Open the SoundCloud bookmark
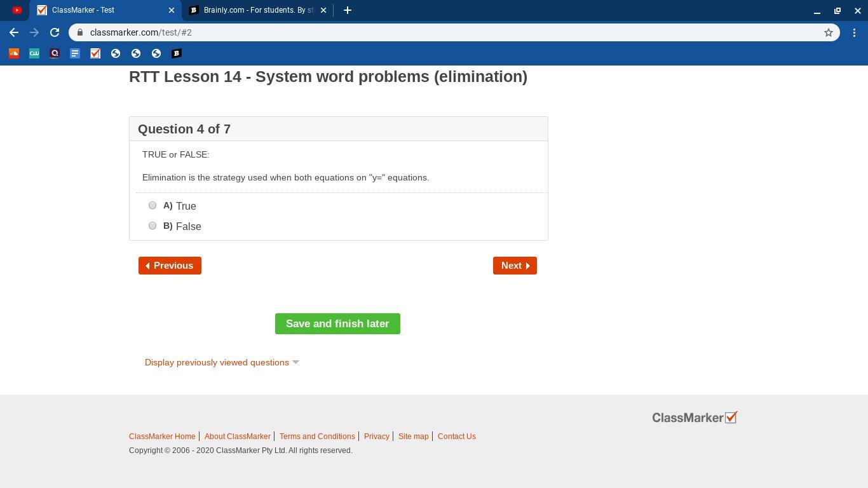The width and height of the screenshot is (868, 488). 14,53
